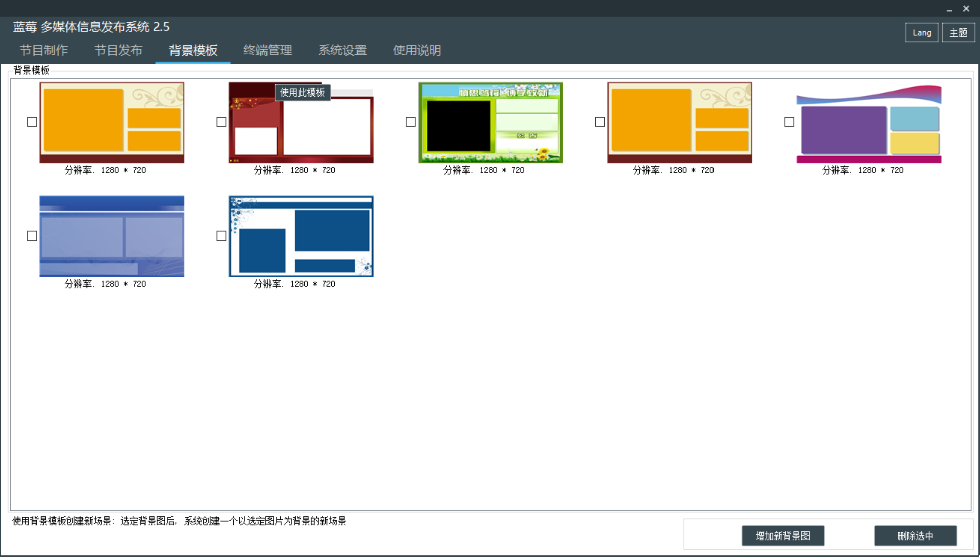Tick the checkbox for red template
980x557 pixels.
(x=221, y=122)
